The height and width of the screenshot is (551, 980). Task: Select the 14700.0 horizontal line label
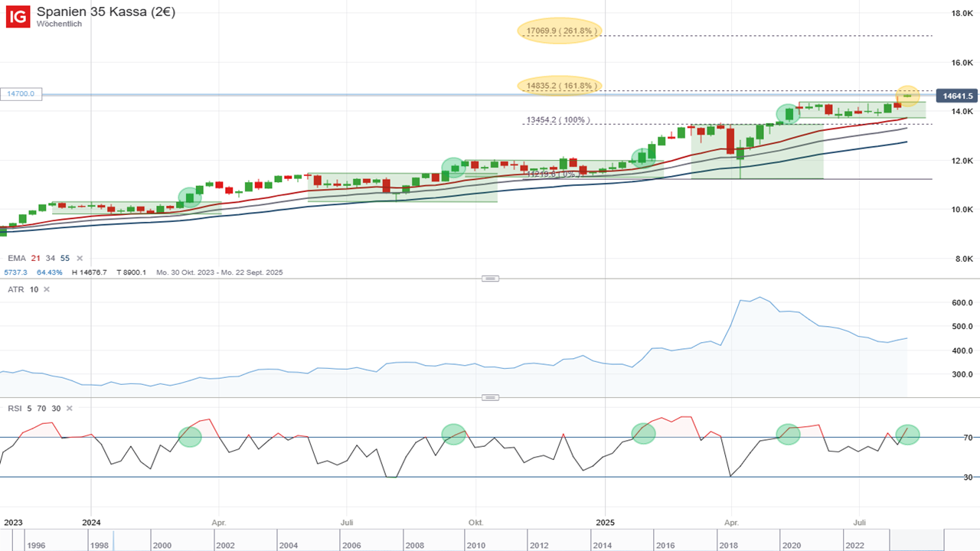click(21, 94)
